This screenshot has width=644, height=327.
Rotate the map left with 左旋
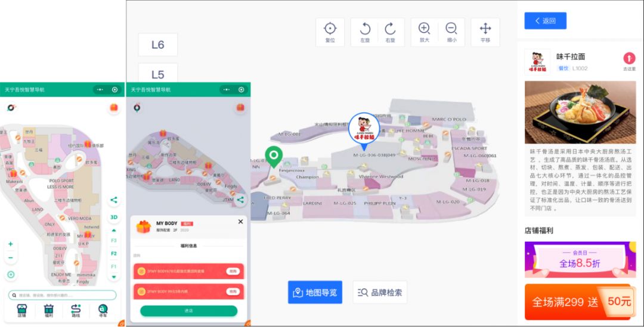tap(365, 32)
